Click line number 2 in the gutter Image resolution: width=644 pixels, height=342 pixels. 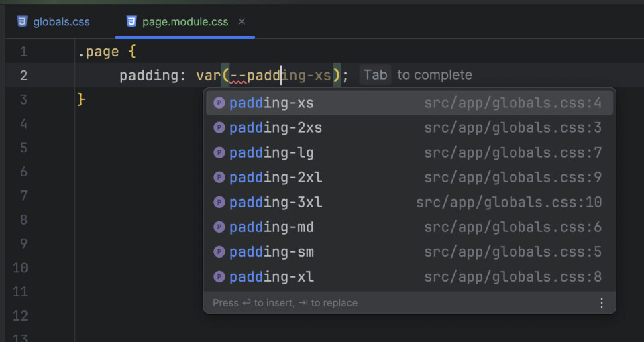click(x=23, y=76)
